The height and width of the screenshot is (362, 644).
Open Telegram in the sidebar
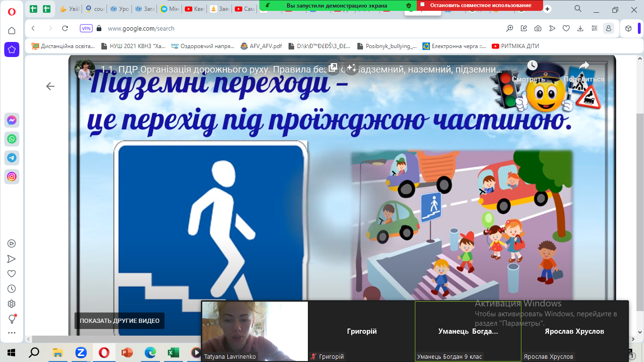pyautogui.click(x=12, y=158)
